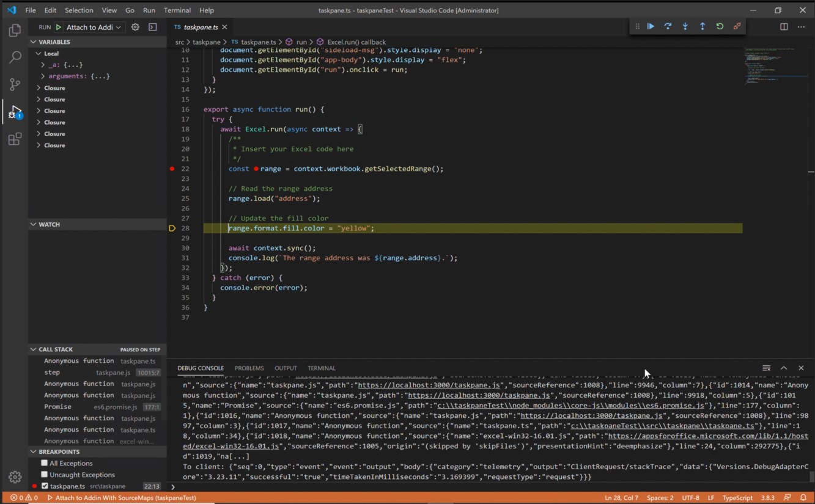Open launch.json via the gear icon

135,27
